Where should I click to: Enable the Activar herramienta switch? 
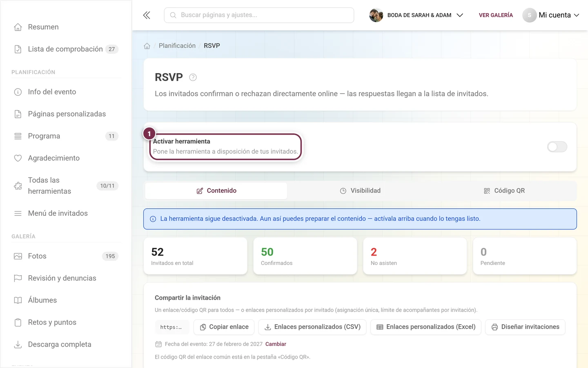coord(557,147)
